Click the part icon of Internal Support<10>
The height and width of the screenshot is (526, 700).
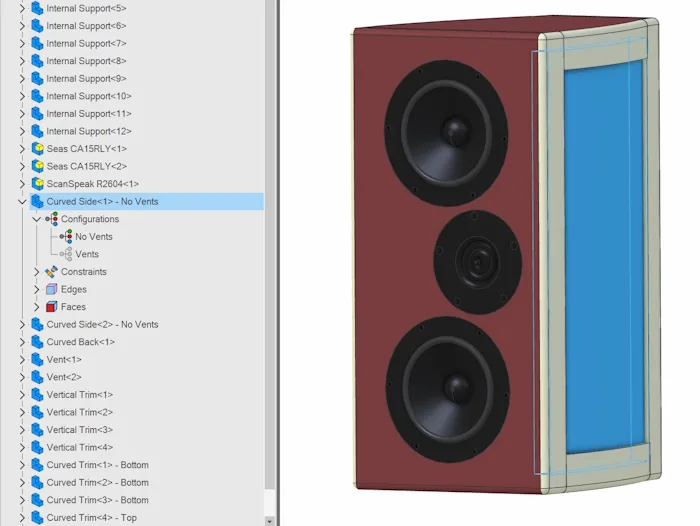[x=38, y=96]
